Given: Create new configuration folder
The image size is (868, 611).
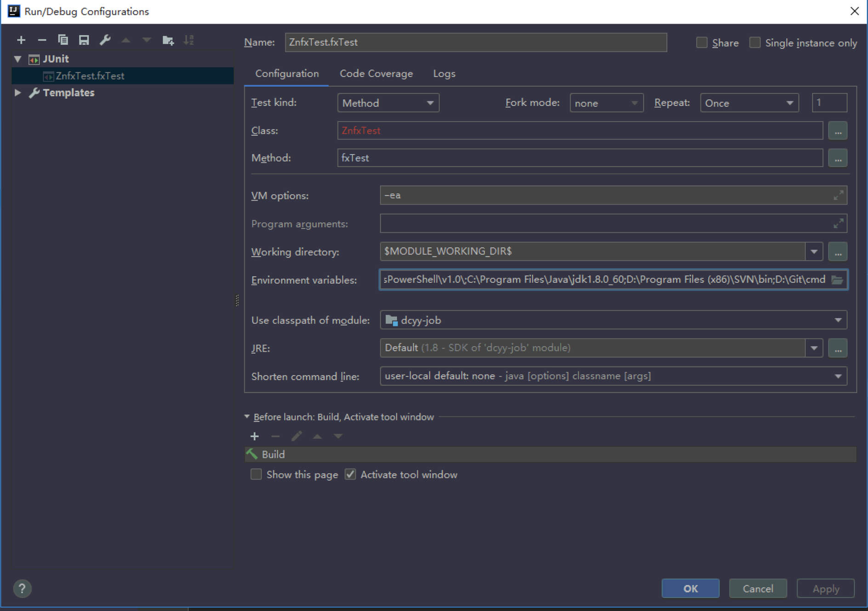Looking at the screenshot, I should pos(168,40).
